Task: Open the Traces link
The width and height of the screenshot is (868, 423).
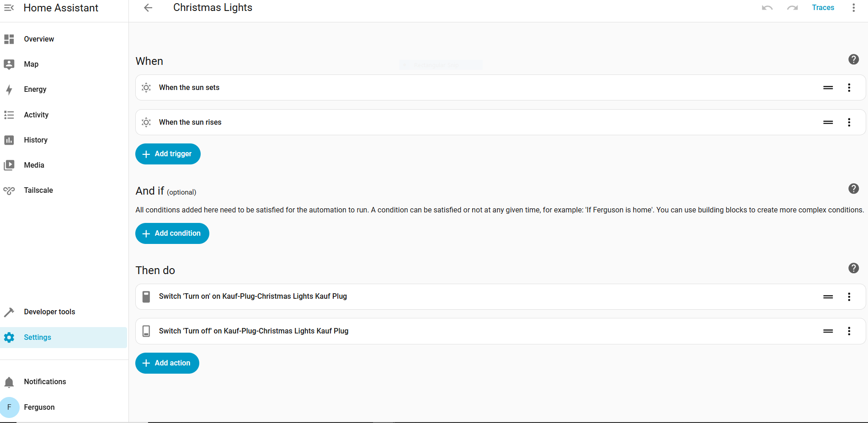Action: click(x=823, y=8)
